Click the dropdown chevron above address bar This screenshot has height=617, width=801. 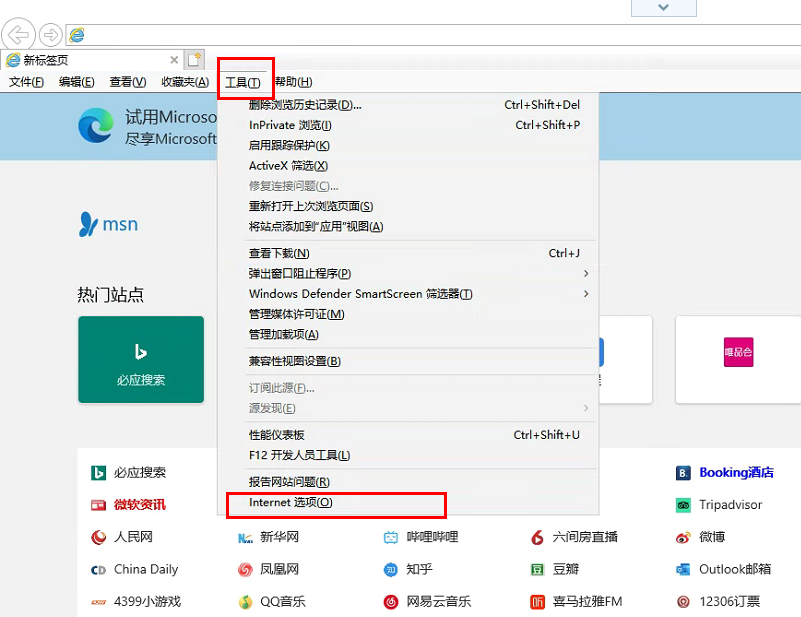(x=664, y=8)
